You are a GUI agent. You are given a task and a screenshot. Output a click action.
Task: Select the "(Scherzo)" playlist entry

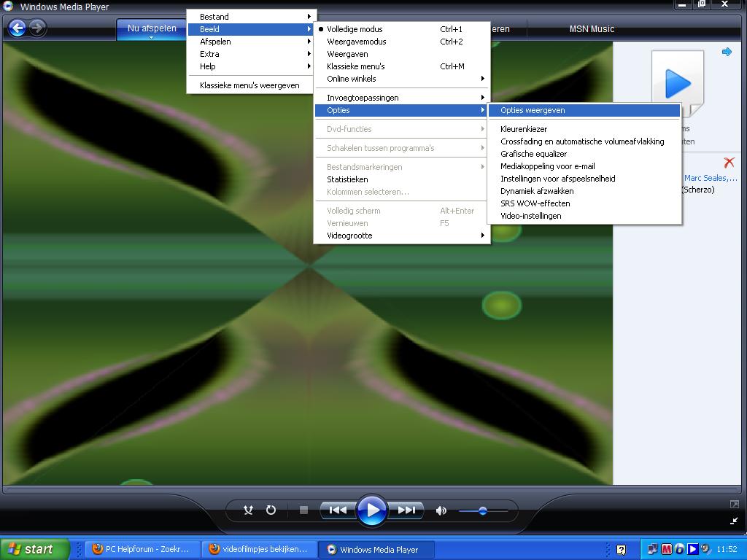[x=698, y=190]
